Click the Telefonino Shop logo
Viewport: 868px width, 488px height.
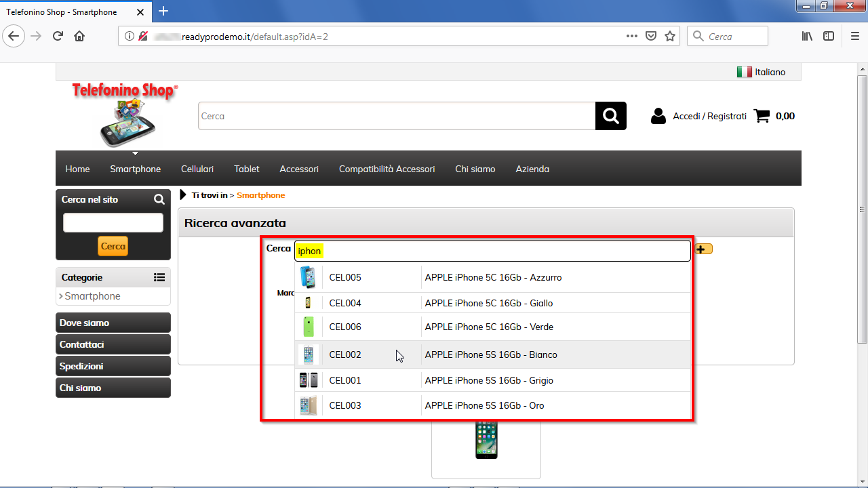click(125, 114)
